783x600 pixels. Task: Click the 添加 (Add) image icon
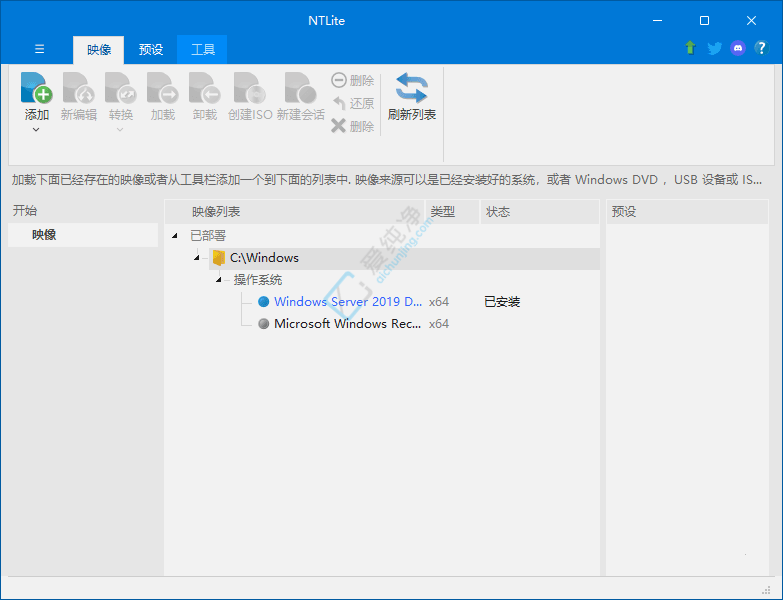(36, 88)
